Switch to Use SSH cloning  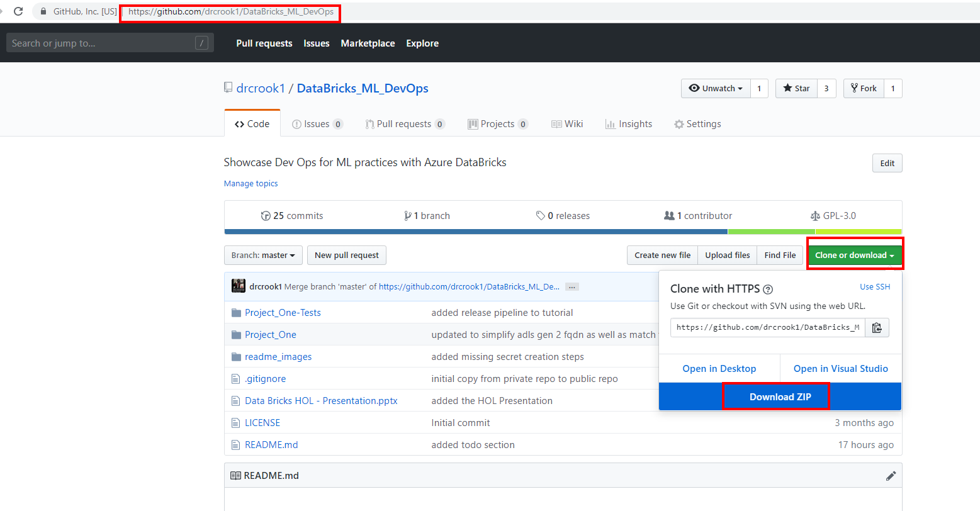[x=875, y=287]
